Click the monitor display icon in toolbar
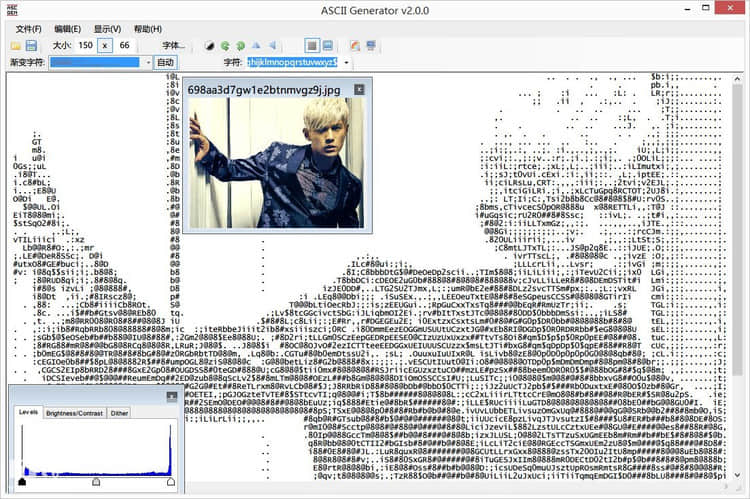 (x=371, y=45)
